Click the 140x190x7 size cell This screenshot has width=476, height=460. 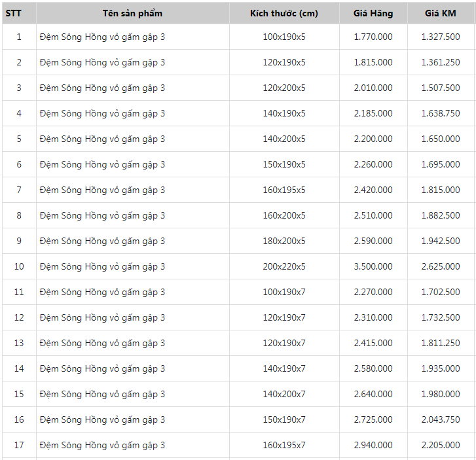[284, 368]
